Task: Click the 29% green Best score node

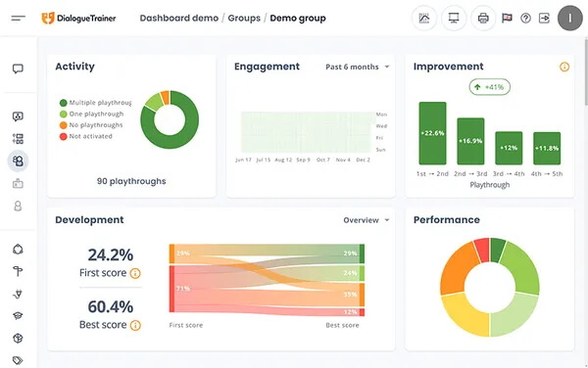Action: click(362, 253)
